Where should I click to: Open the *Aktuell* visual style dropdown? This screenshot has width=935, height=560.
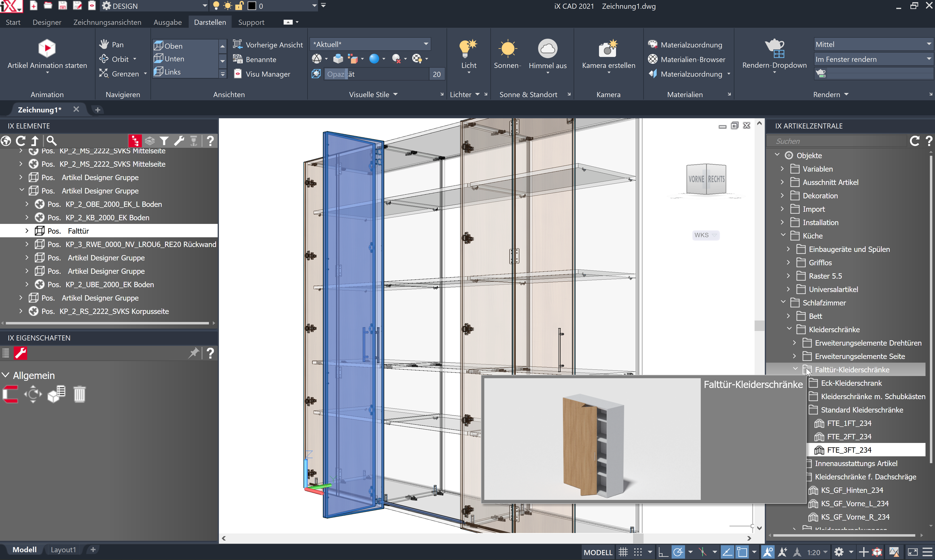tap(370, 44)
